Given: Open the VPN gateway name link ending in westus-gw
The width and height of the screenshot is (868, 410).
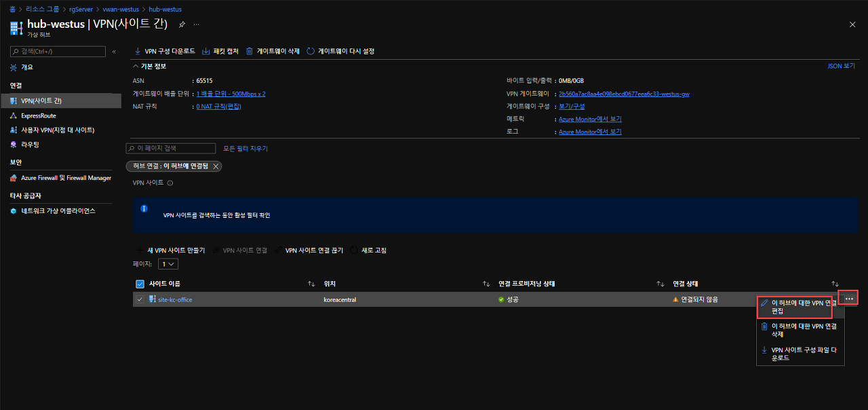Looking at the screenshot, I should (624, 94).
